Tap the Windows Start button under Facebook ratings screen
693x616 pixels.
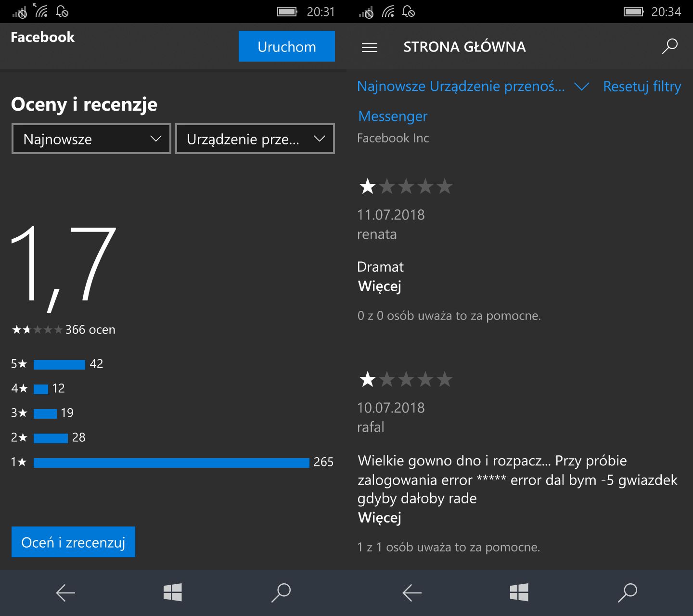(x=173, y=592)
